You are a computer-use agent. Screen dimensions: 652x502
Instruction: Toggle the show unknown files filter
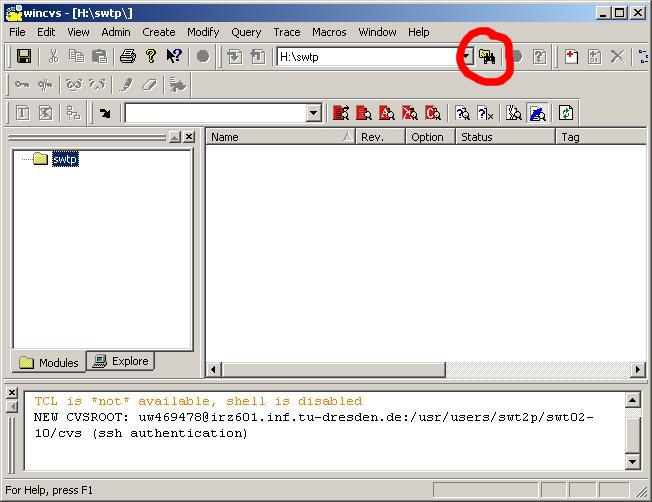coord(462,113)
